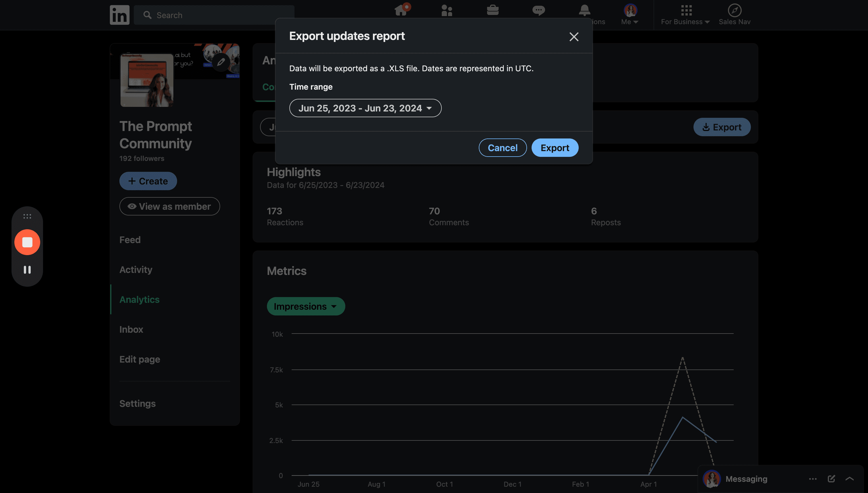The width and height of the screenshot is (868, 493).
Task: Open Inbox in sidebar
Action: click(x=131, y=329)
